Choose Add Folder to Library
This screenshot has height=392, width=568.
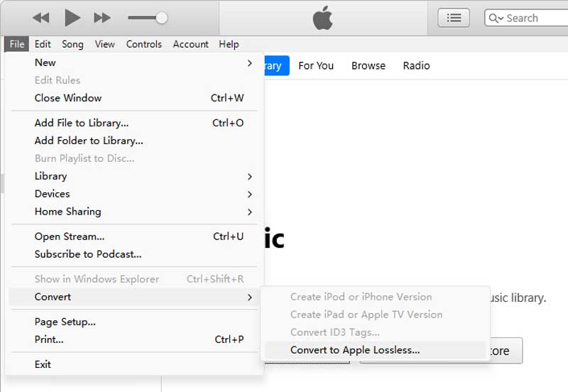pos(134,141)
